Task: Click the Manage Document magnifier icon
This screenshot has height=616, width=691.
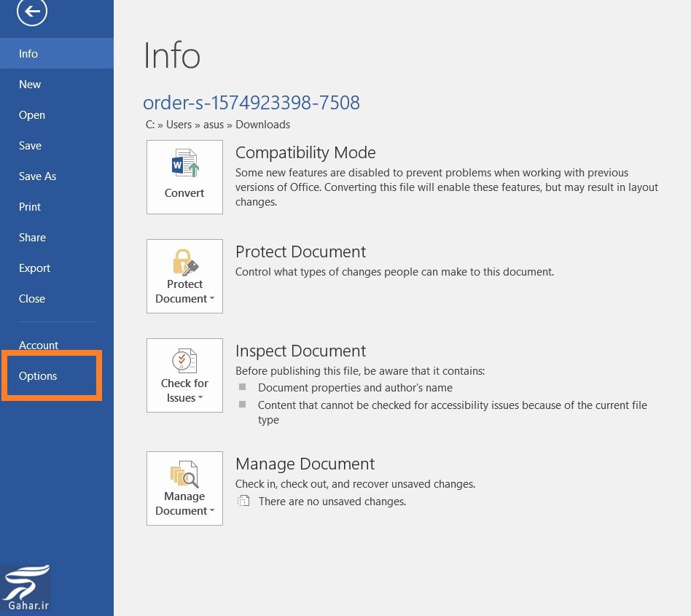Action: (x=184, y=474)
